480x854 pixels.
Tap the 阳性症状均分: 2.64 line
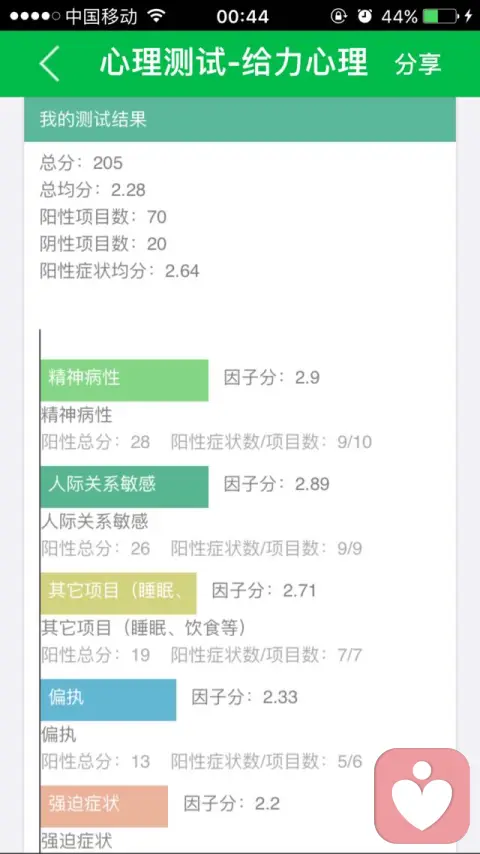[x=119, y=271]
